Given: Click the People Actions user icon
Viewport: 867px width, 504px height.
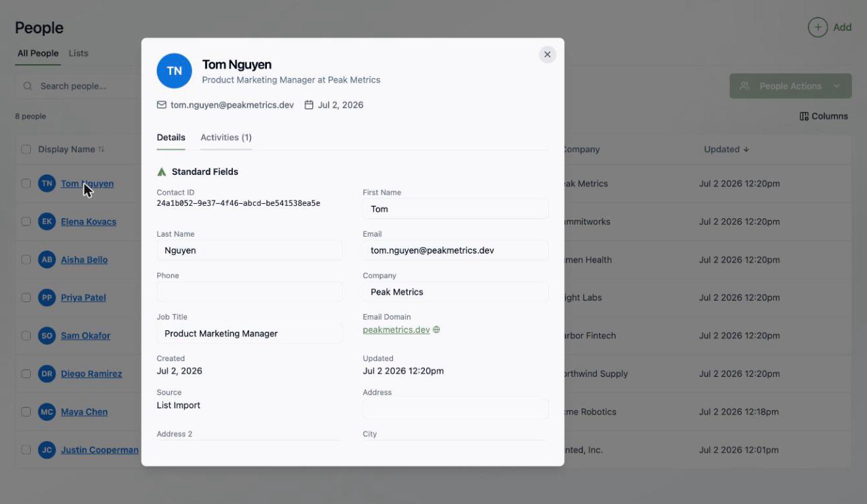Looking at the screenshot, I should point(744,86).
